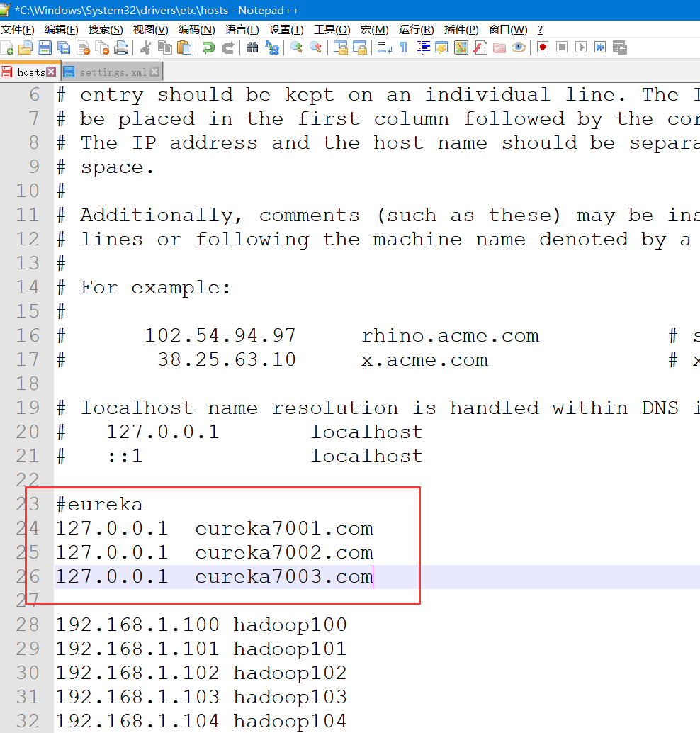Click the Cut scissors icon
This screenshot has height=733, width=700.
click(145, 47)
